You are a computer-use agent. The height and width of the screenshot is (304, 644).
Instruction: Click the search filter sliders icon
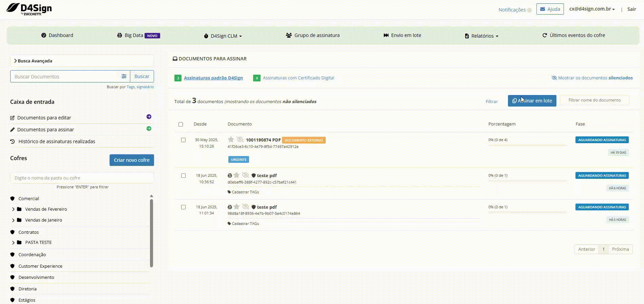coord(124,76)
